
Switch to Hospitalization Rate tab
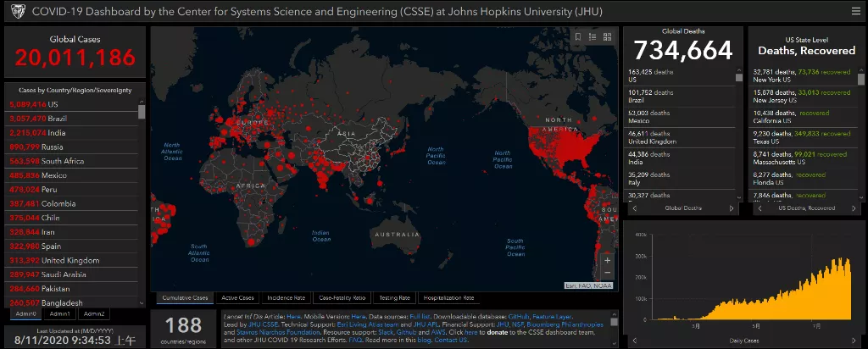pos(448,298)
